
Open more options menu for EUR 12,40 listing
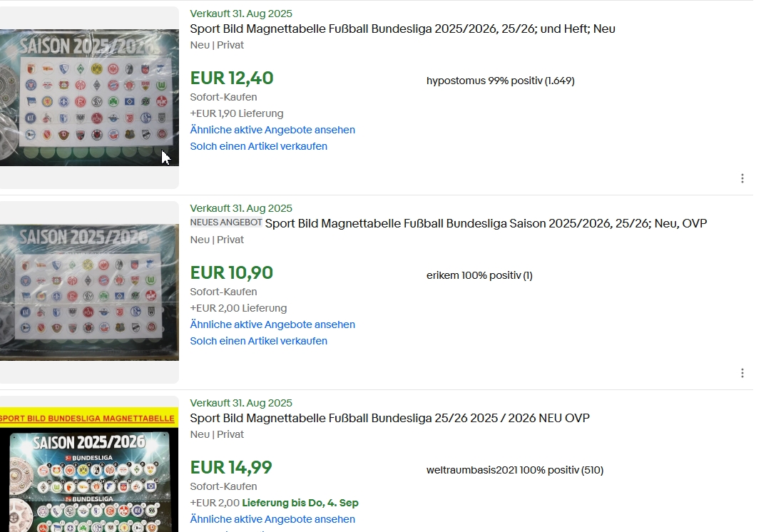pos(742,178)
